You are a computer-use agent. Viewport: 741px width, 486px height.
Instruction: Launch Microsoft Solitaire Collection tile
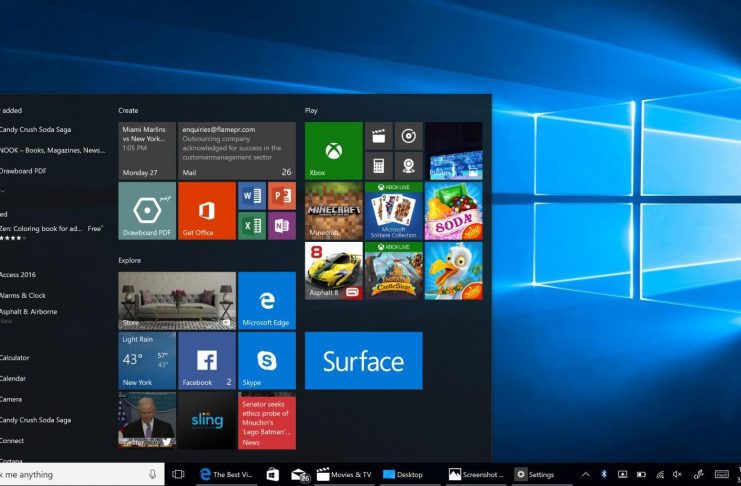point(394,211)
